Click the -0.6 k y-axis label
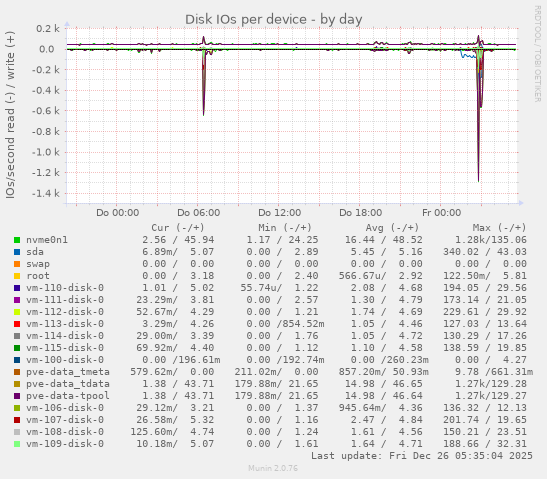Screen dimensions: 547x479 tap(46, 111)
